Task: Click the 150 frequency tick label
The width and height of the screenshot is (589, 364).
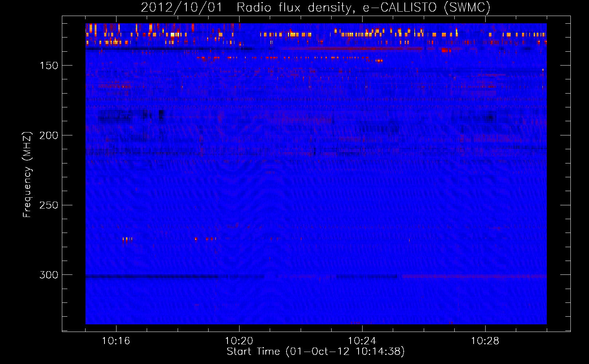Action: (x=49, y=66)
